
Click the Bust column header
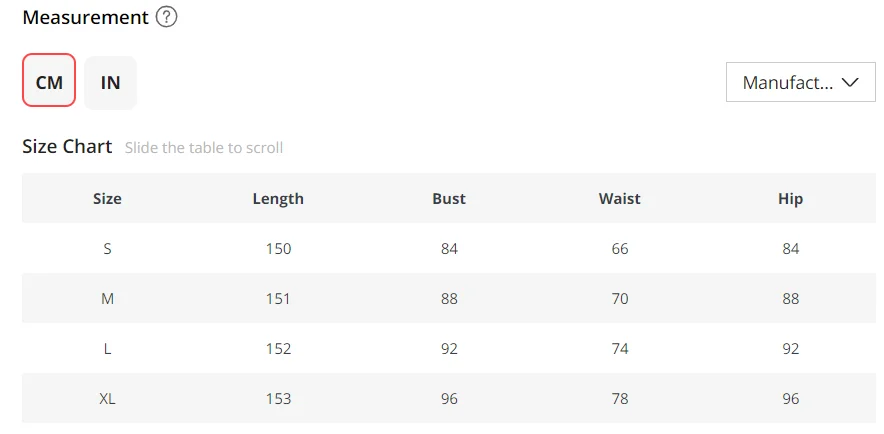(449, 198)
